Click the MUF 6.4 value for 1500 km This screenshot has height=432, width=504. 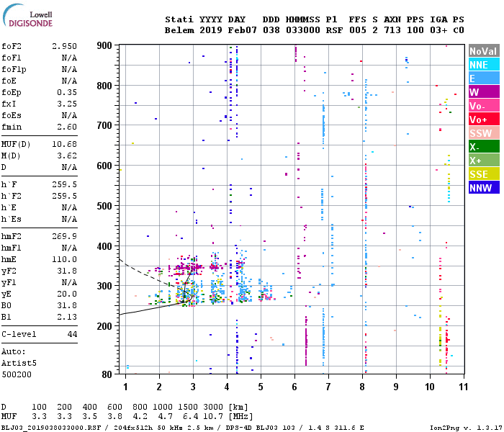point(191,417)
